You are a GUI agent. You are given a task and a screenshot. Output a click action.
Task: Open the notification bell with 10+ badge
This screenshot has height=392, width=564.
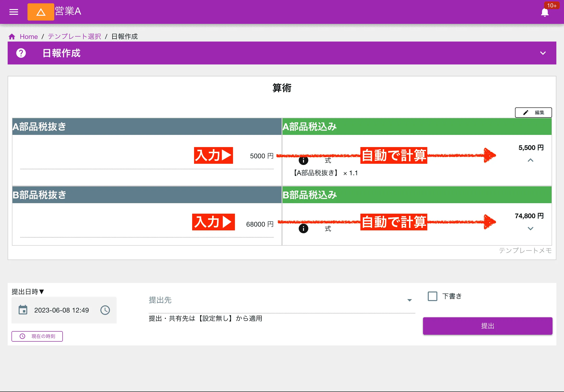coord(545,13)
